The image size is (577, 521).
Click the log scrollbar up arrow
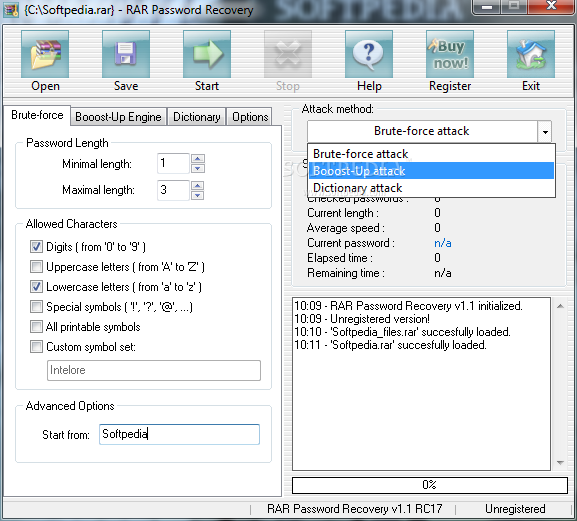(x=560, y=306)
